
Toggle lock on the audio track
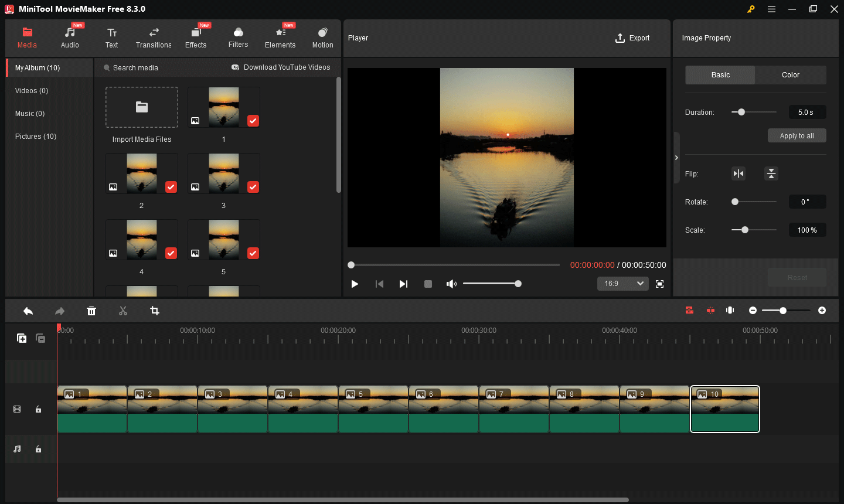coord(38,449)
